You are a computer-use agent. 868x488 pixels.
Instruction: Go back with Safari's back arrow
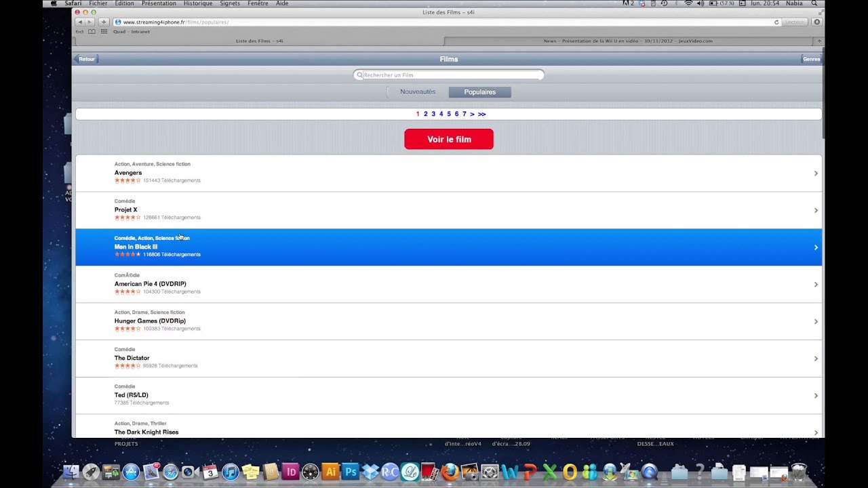coord(80,22)
